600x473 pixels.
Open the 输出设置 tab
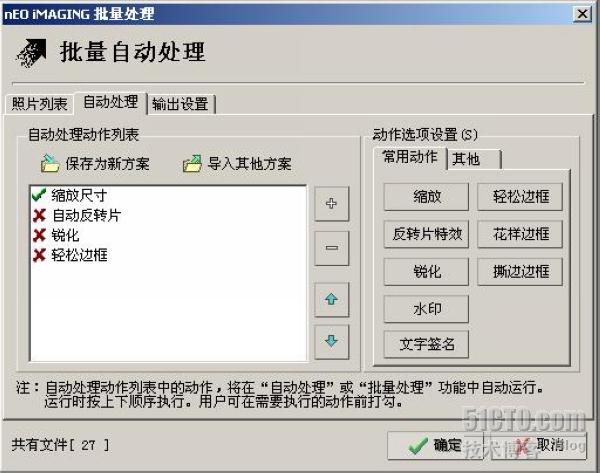180,104
